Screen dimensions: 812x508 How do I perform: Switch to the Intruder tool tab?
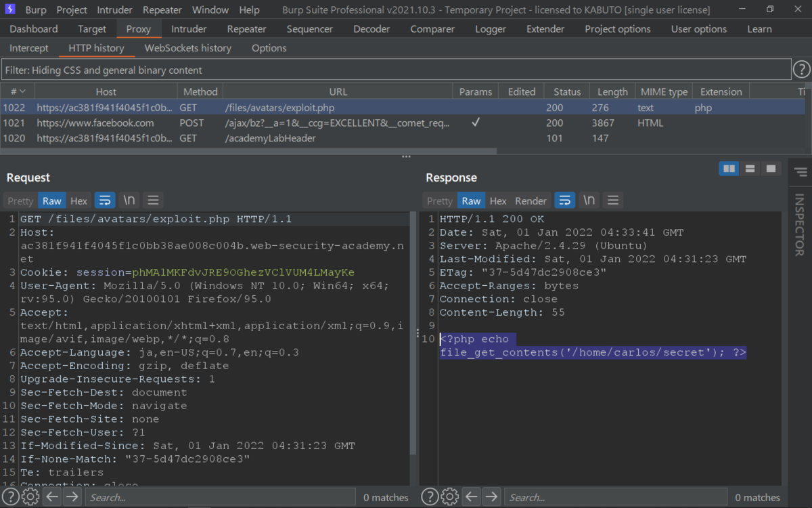coord(189,29)
